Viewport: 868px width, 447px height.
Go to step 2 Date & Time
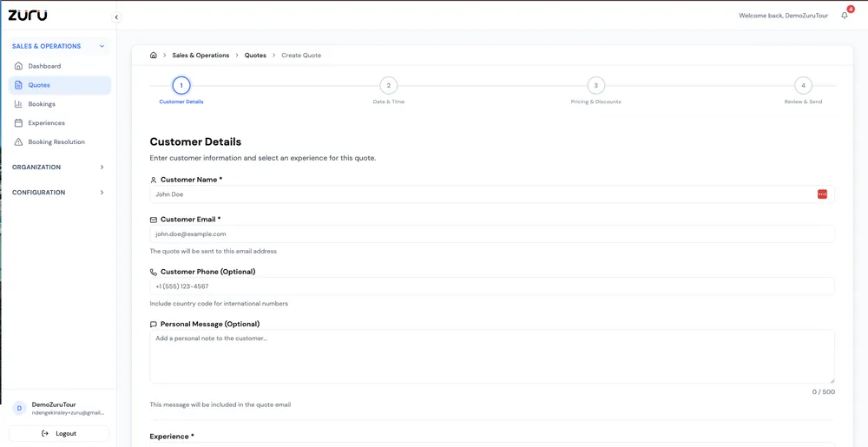389,86
